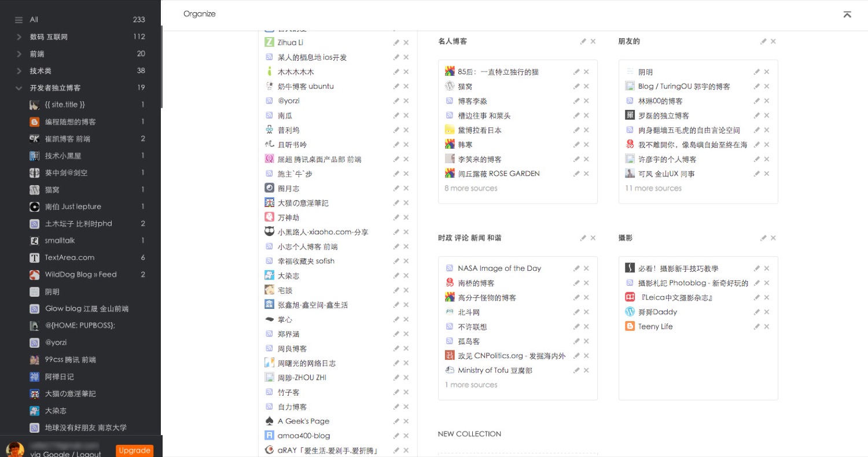
Task: Remove Teeny Life feed with X icon
Action: [x=766, y=327]
